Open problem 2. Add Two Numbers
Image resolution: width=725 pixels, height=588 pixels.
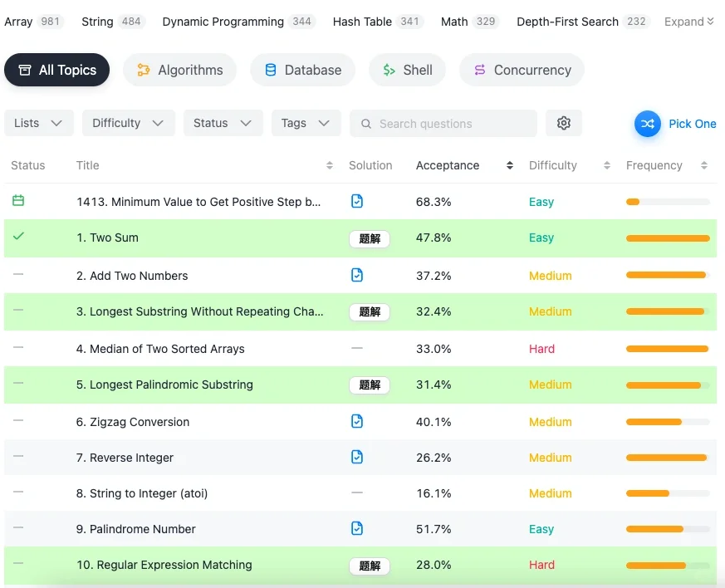coord(132,276)
